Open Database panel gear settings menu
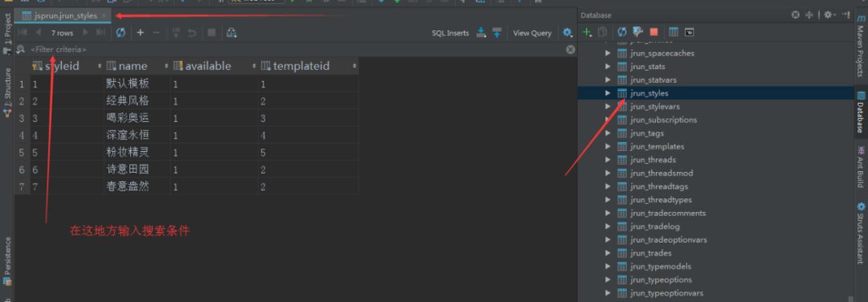Image resolution: width=868 pixels, height=302 pixels. (x=828, y=15)
